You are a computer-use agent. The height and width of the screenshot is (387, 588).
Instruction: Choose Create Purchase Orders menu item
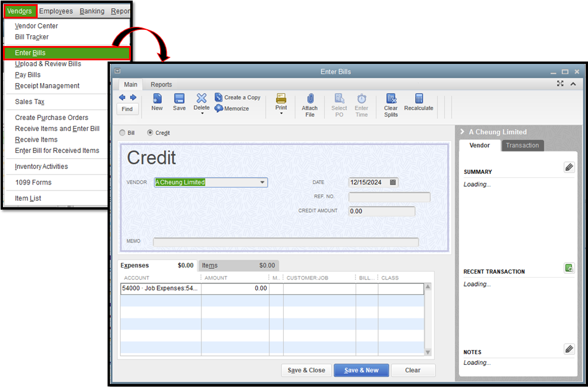[x=52, y=118]
